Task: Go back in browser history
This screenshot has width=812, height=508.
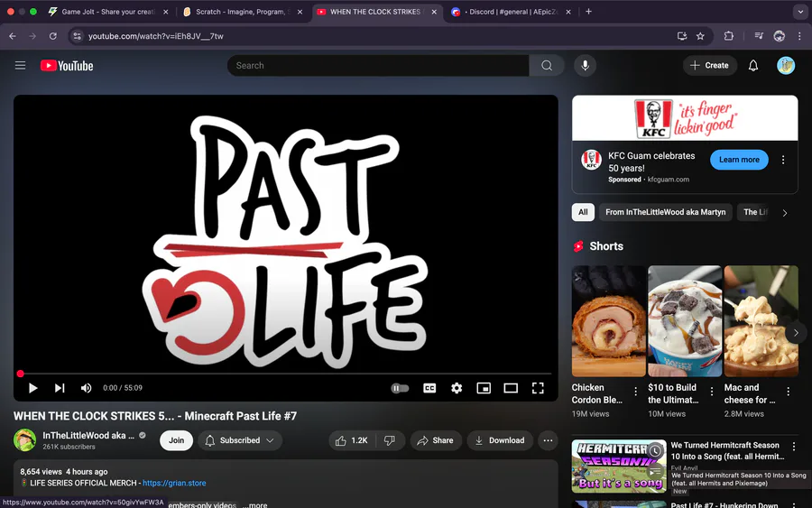Action: 13,36
